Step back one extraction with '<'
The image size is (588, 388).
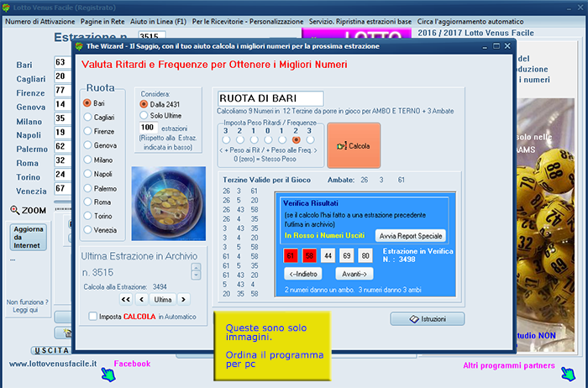142,299
